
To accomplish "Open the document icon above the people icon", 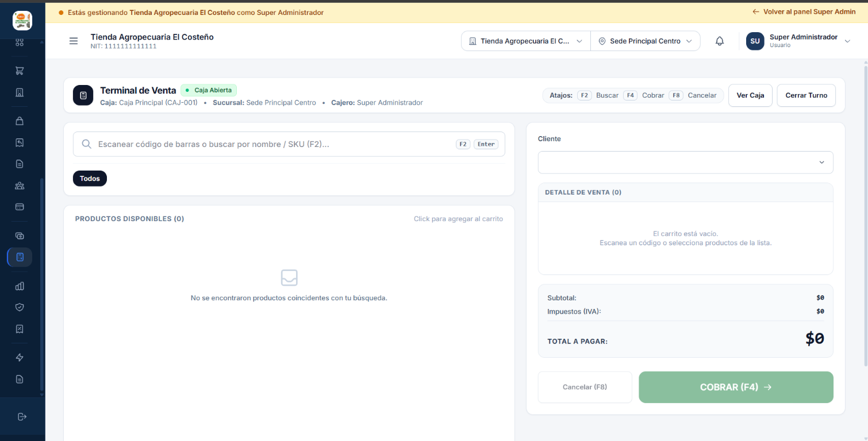I will tap(20, 164).
